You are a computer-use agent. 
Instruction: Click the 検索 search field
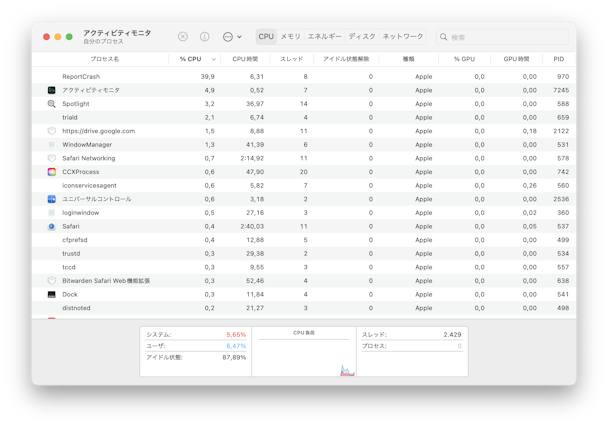click(x=502, y=37)
